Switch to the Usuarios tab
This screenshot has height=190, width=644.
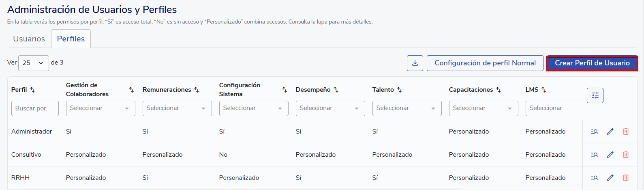click(x=29, y=39)
